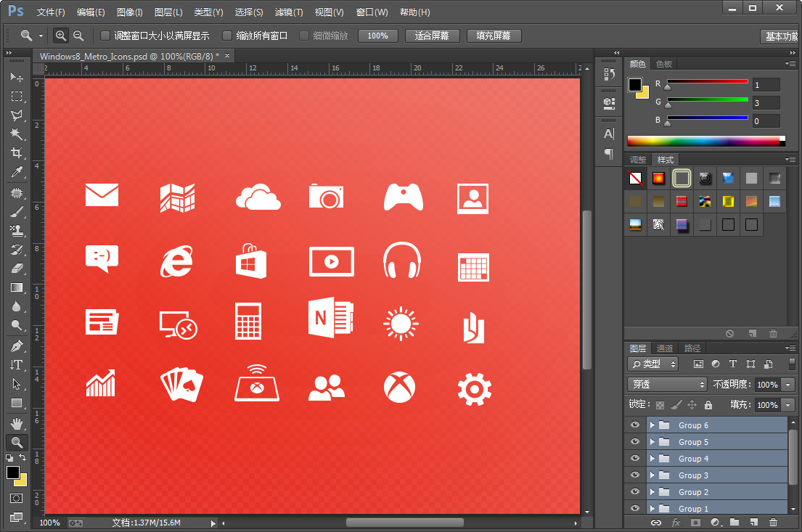Toggle visibility of Group 3
802x532 pixels.
point(635,475)
